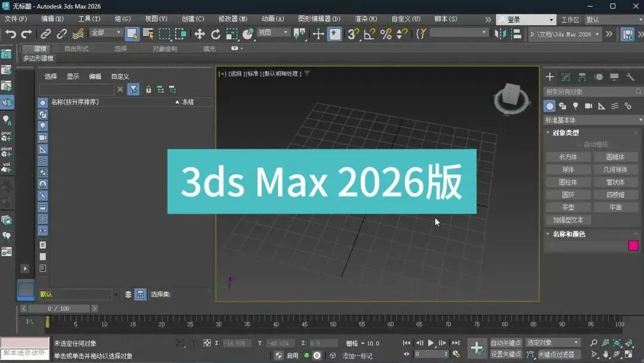Open the 渲染(R) menu
Screen dimensions: 644x363
point(366,19)
